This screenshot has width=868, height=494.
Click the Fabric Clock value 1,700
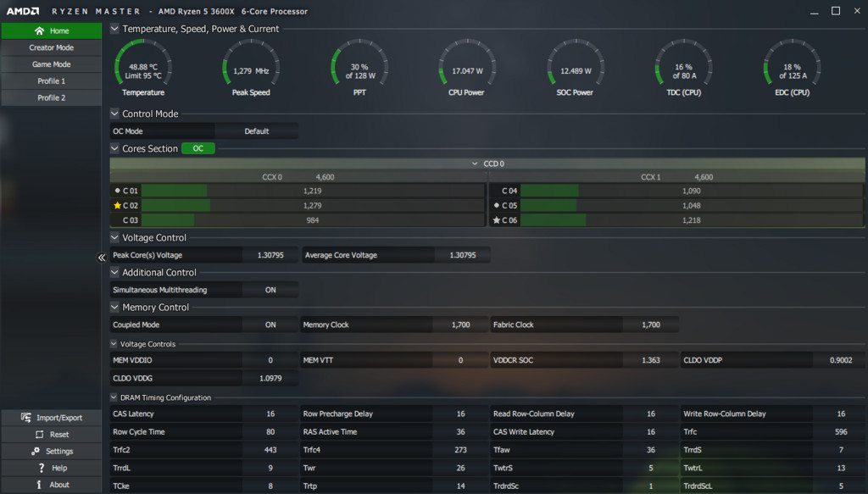pyautogui.click(x=651, y=325)
